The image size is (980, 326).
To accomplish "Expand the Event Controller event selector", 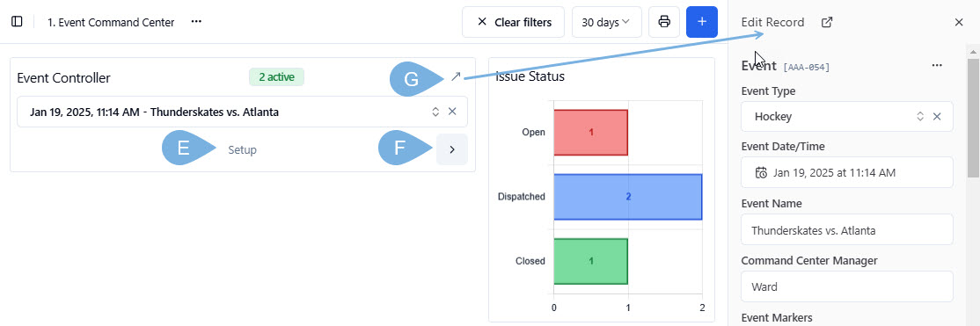I will click(435, 112).
